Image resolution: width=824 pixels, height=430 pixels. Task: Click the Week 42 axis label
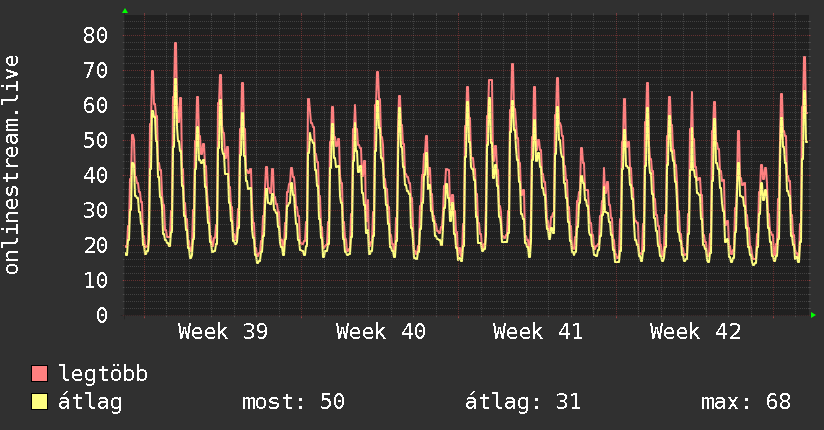(x=695, y=332)
